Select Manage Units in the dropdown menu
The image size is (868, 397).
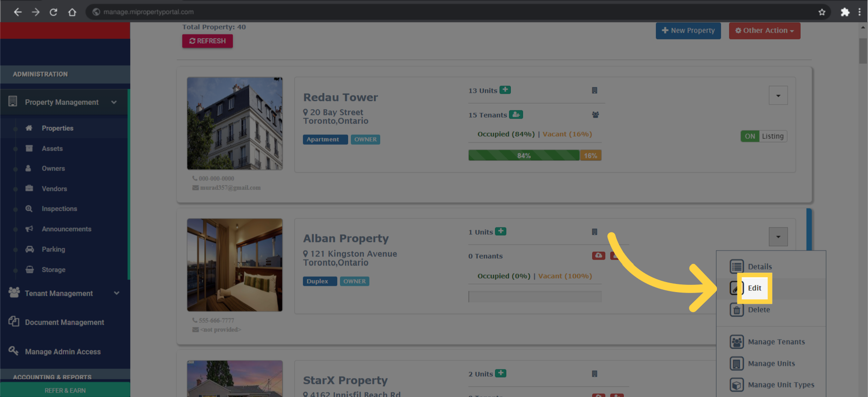771,364
